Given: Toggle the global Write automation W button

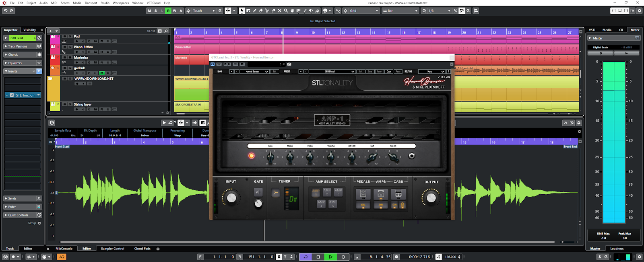Looking at the screenshot, I should pos(174,10).
